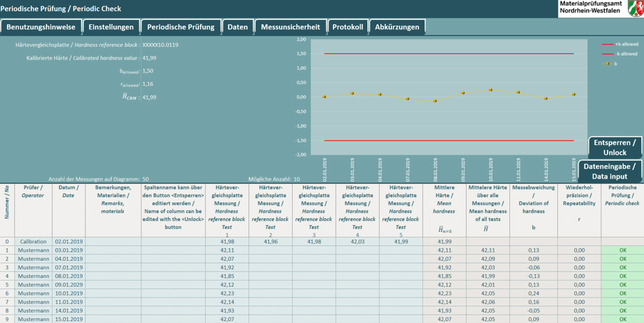Click the Mittlere Härte / Mean hardness header
Screen dimensions: 644x323
[444, 210]
